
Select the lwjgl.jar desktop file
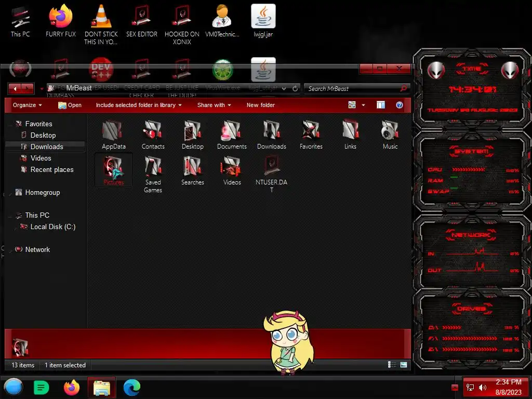263,21
